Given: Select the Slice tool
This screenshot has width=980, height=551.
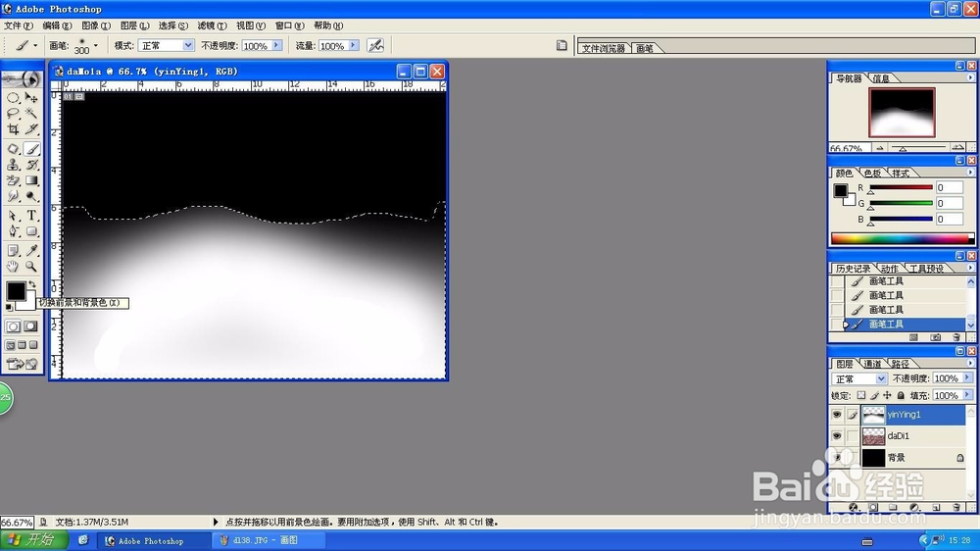Looking at the screenshot, I should pyautogui.click(x=31, y=129).
